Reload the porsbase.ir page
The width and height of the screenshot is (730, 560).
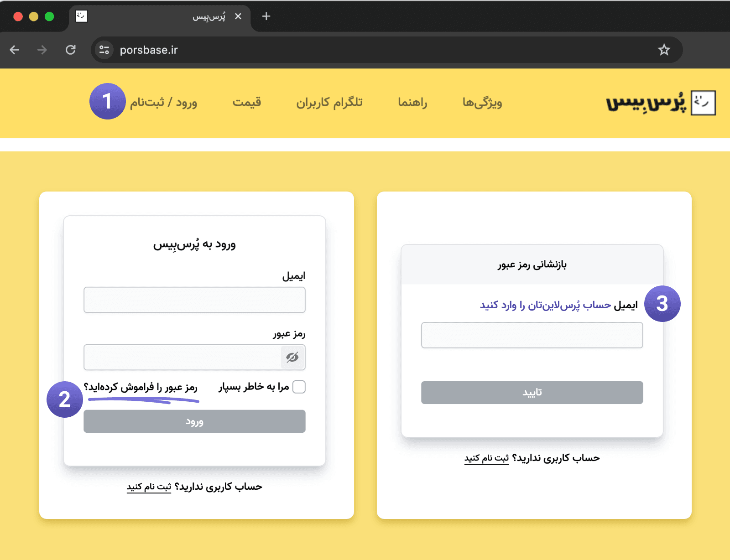point(70,50)
